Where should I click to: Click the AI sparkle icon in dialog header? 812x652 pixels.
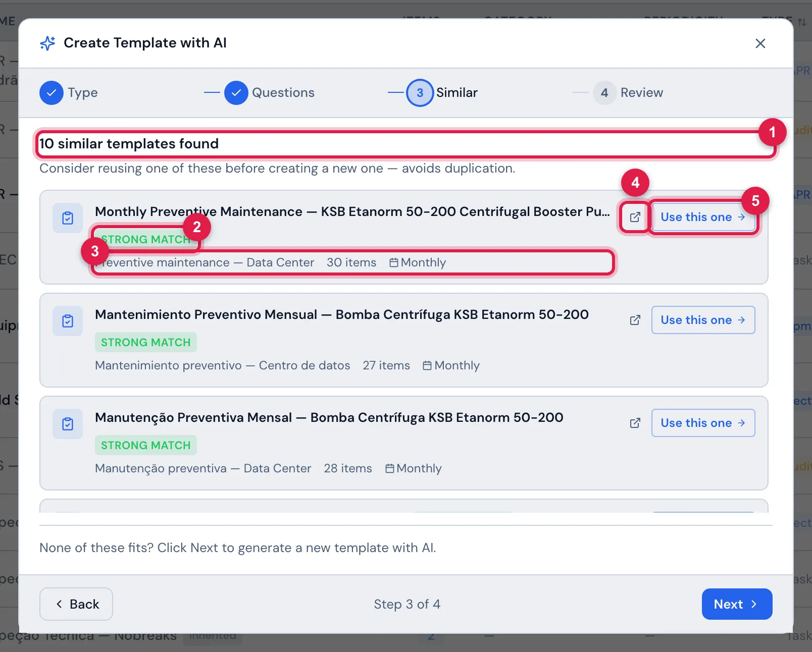47,43
